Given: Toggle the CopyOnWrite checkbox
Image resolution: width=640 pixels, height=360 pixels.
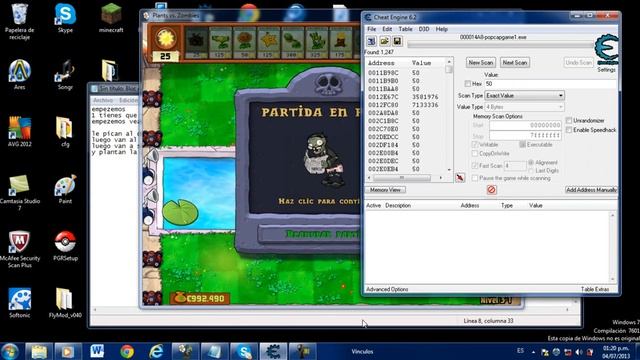Looking at the screenshot, I should tap(475, 153).
